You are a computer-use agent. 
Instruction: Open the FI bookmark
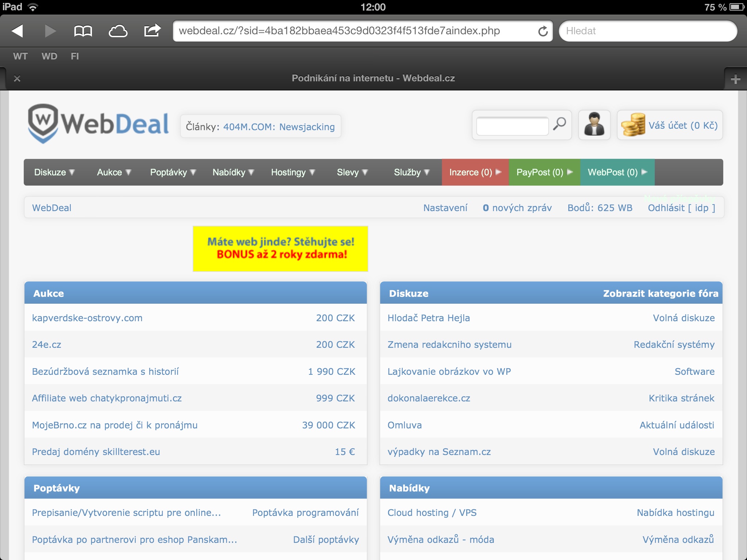[x=75, y=56]
